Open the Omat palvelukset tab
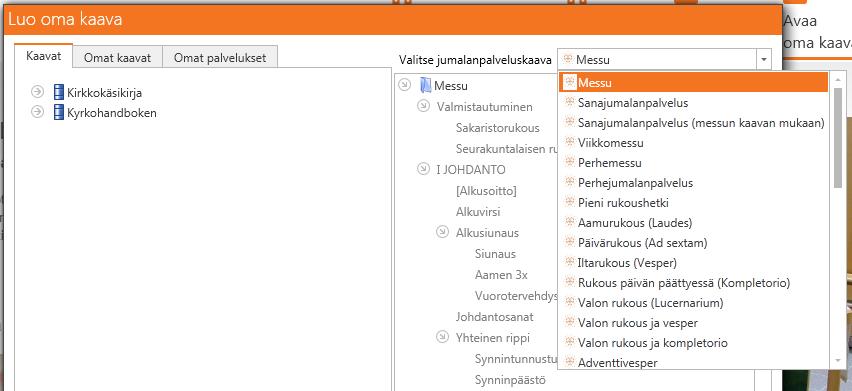This screenshot has height=391, width=852. point(220,58)
